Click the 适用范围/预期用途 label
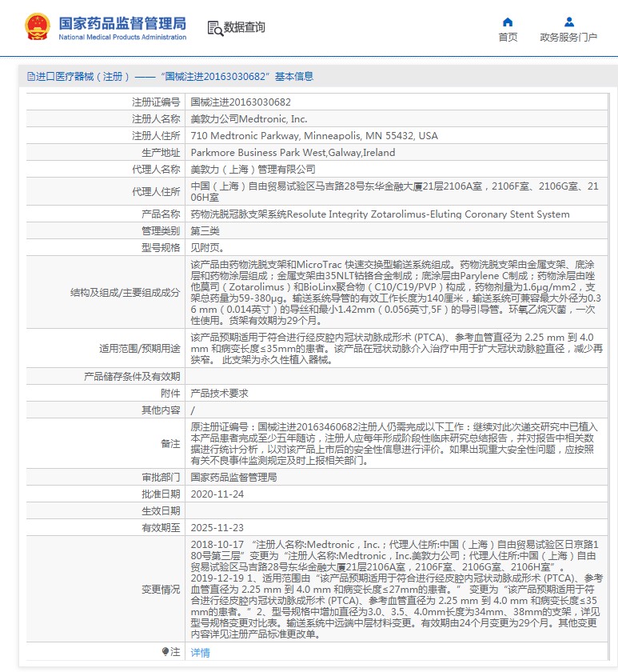Screen dimensions: 618x672 pyautogui.click(x=140, y=349)
